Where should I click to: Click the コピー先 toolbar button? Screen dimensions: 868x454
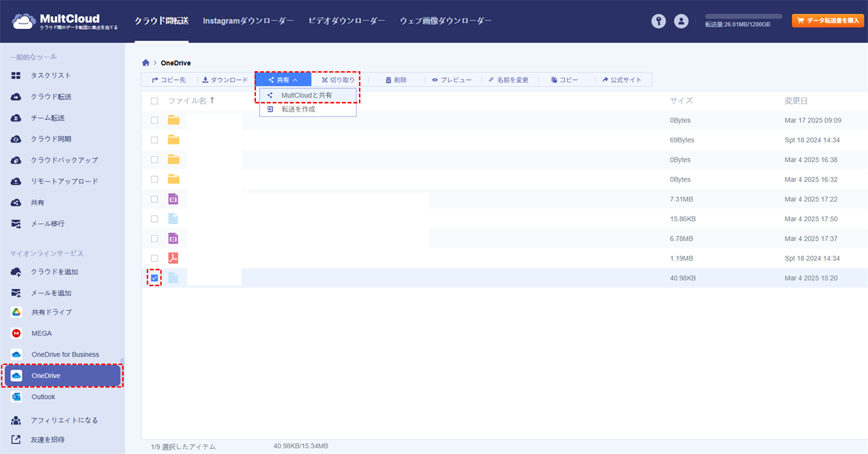coord(169,80)
